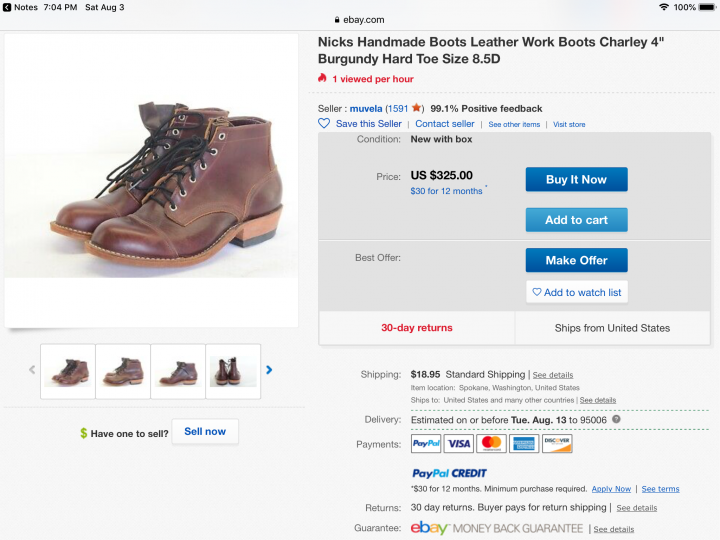This screenshot has width=720, height=540.
Task: Open the 30-day returns tab
Action: [417, 328]
